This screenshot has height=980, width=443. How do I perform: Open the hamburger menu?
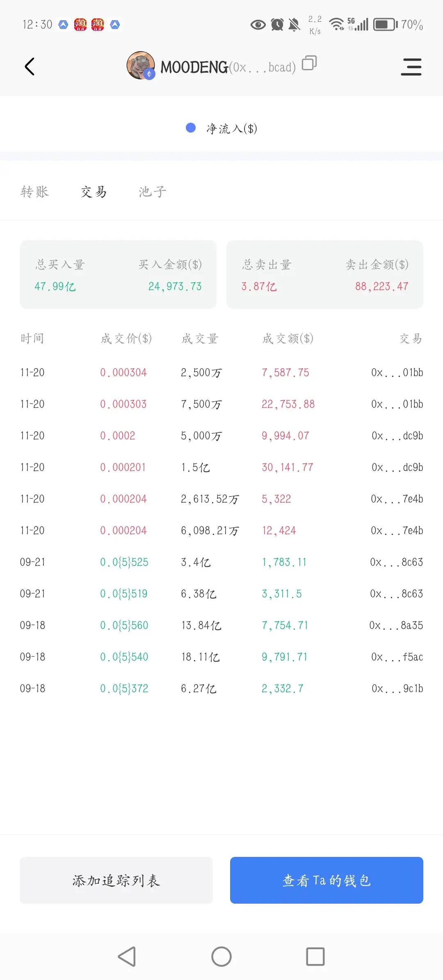point(411,66)
